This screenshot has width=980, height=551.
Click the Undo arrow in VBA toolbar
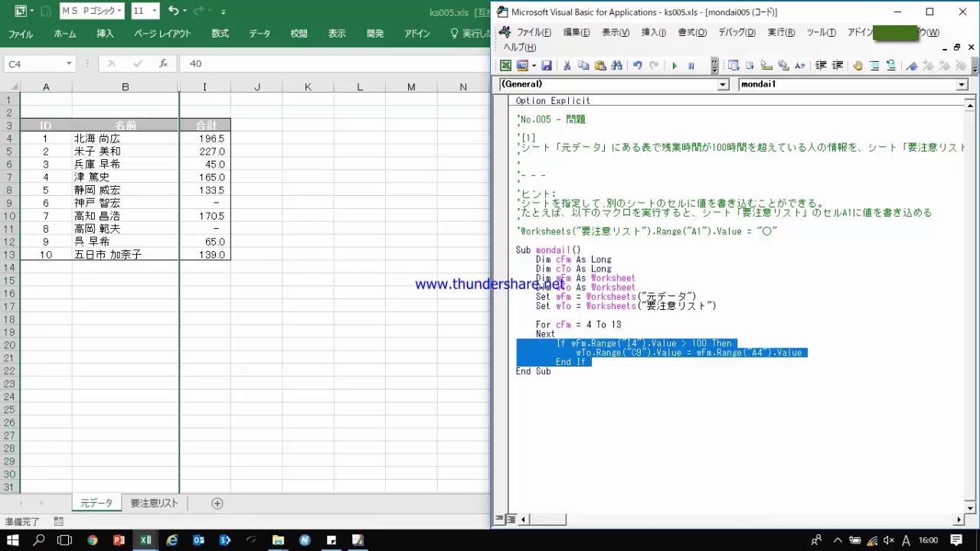pos(637,66)
